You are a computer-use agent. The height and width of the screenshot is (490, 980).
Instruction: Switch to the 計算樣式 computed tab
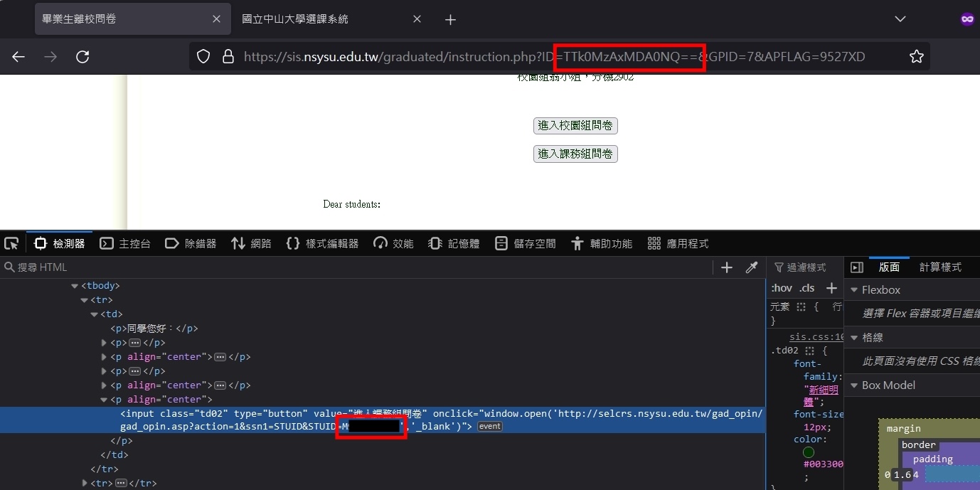coord(940,267)
